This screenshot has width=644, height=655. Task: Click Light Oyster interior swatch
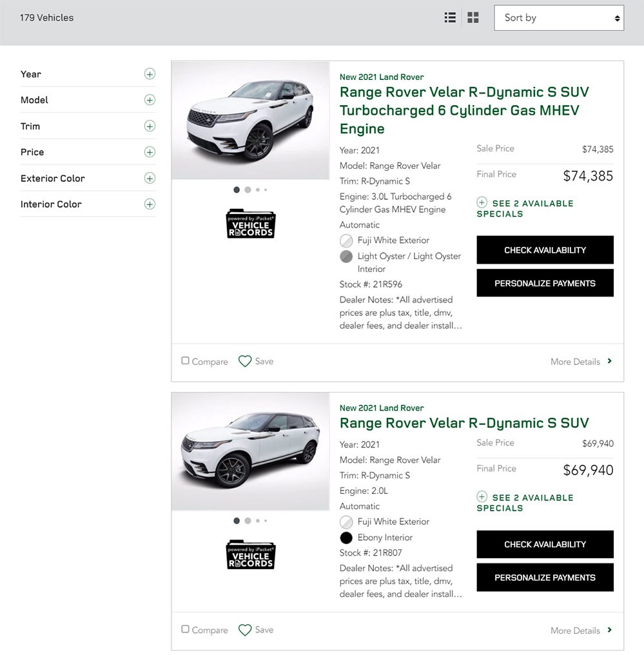346,257
